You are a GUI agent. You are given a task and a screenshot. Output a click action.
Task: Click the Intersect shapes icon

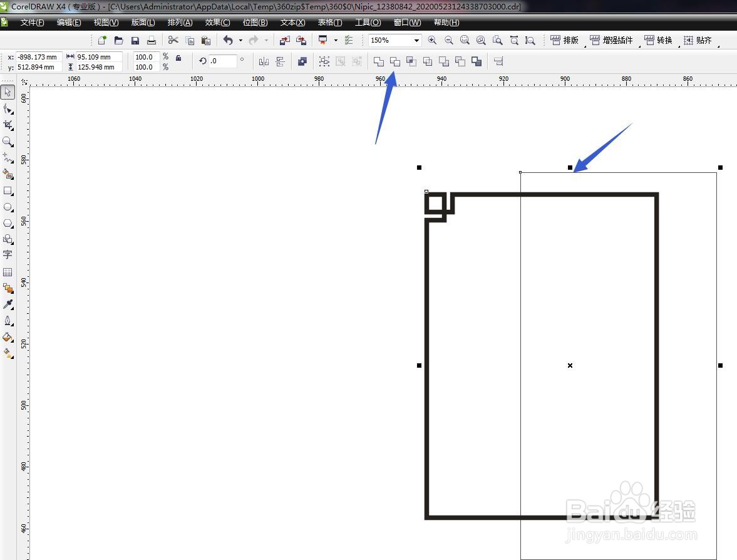coord(411,61)
